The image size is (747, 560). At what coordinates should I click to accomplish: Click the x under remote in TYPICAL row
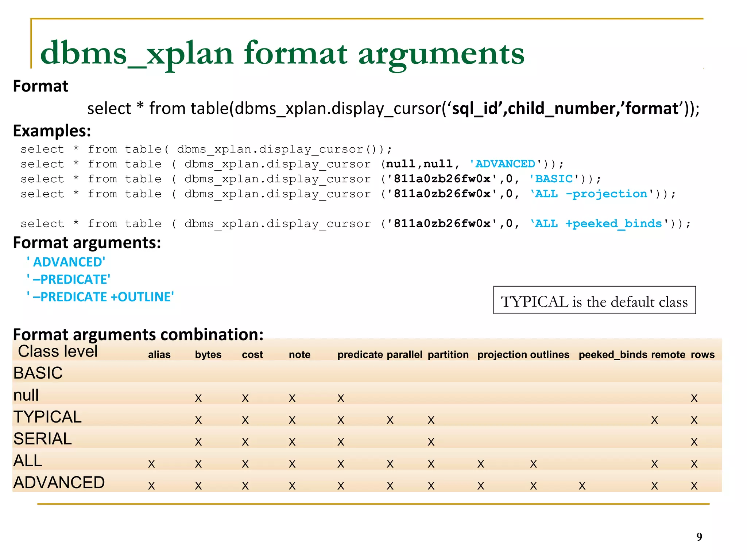pyautogui.click(x=655, y=420)
